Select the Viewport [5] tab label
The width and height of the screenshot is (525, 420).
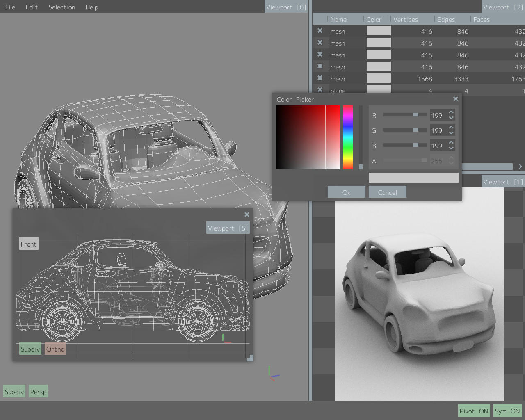228,228
